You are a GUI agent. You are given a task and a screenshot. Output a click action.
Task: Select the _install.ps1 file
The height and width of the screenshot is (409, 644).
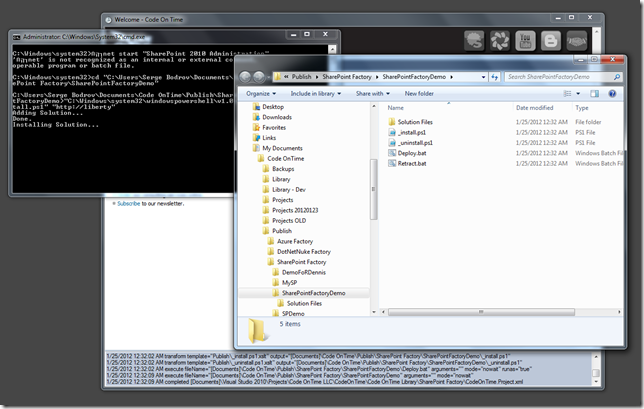click(412, 132)
